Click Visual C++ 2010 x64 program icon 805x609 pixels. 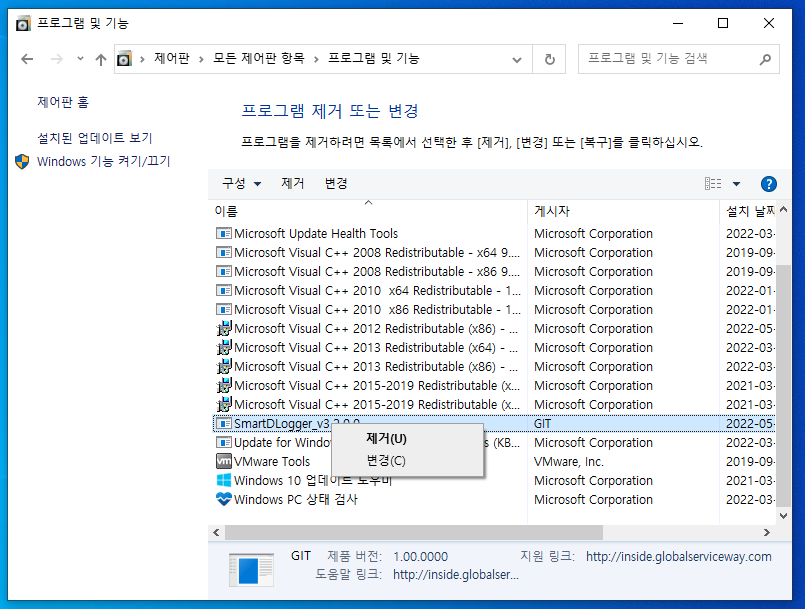click(x=223, y=291)
